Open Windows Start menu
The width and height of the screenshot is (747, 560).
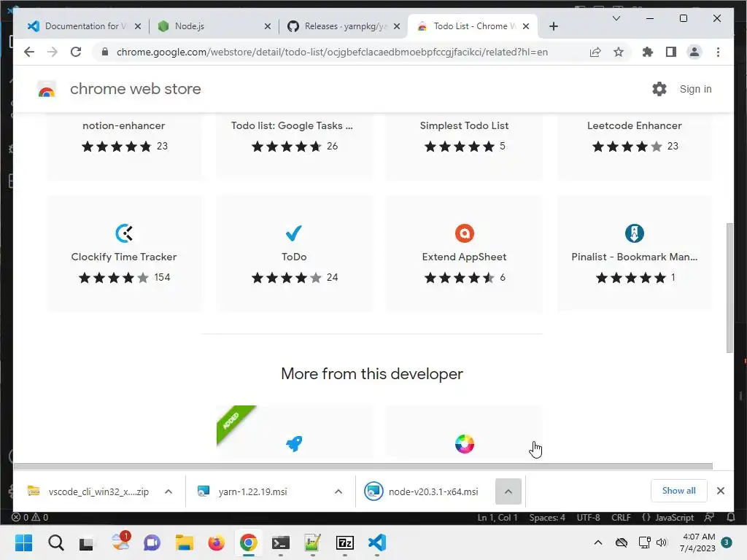coord(23,542)
